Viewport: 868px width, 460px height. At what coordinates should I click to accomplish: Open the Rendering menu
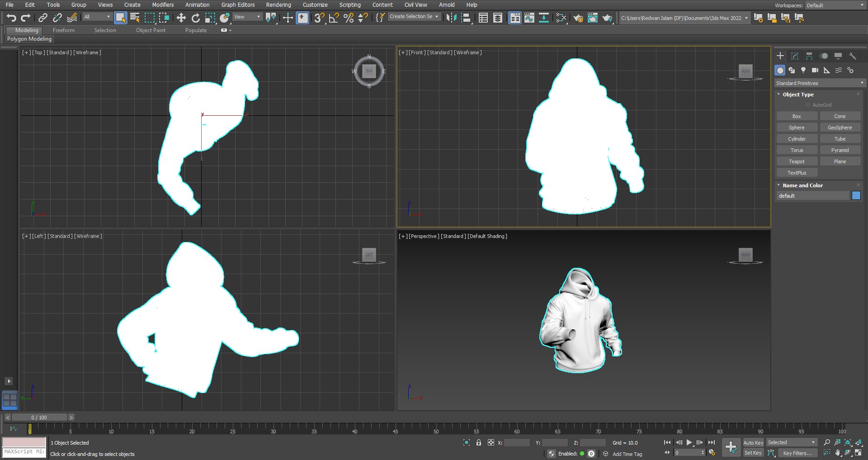(278, 5)
